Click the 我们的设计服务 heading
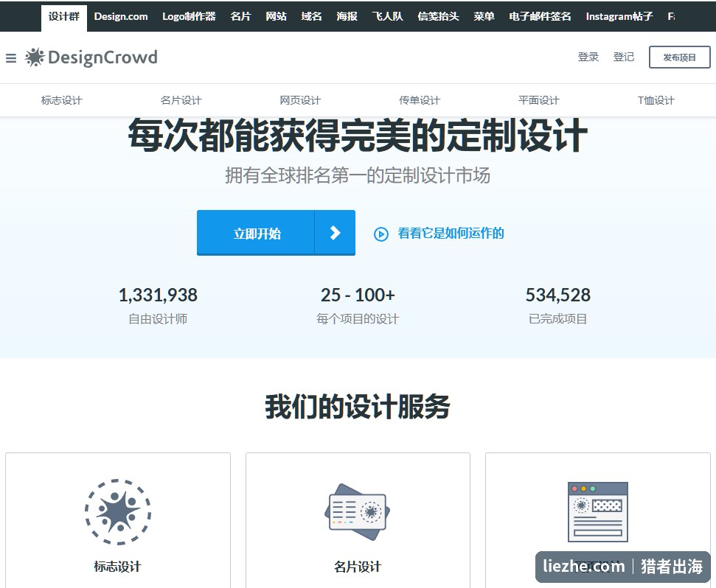This screenshot has height=588, width=716. tap(358, 407)
